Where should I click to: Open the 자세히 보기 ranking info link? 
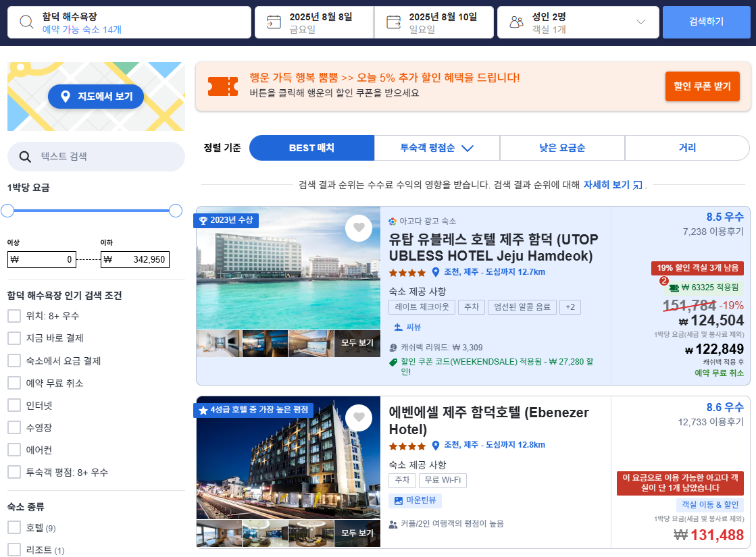pyautogui.click(x=607, y=185)
